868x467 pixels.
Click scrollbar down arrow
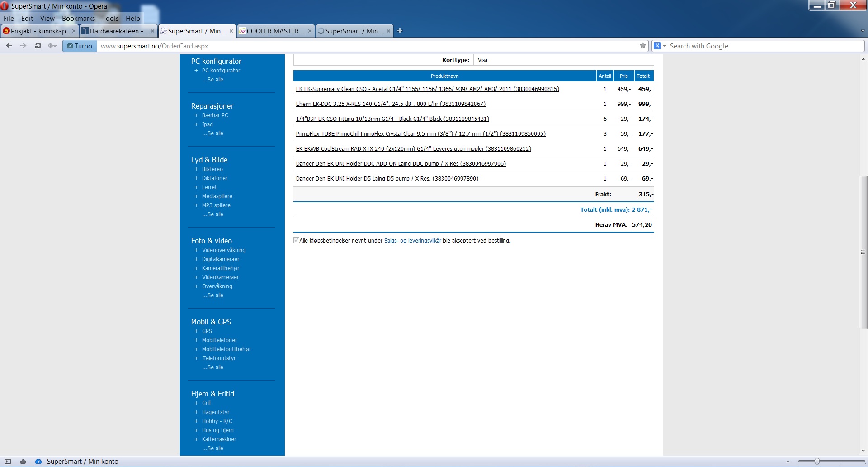pyautogui.click(x=863, y=451)
